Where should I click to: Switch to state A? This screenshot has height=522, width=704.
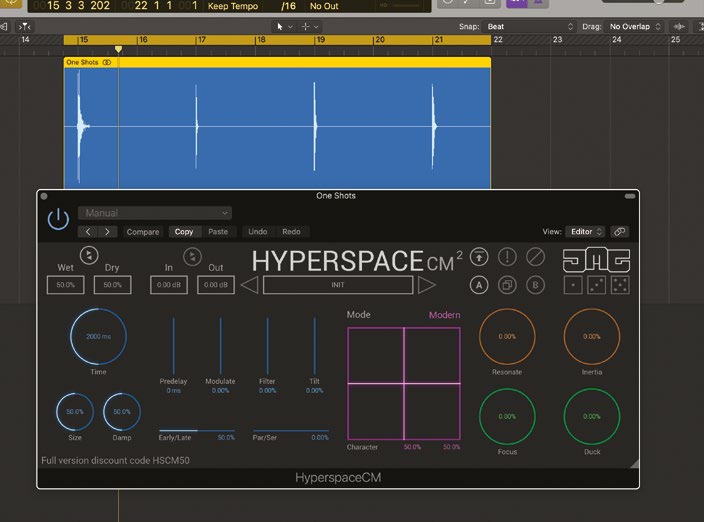(x=479, y=285)
